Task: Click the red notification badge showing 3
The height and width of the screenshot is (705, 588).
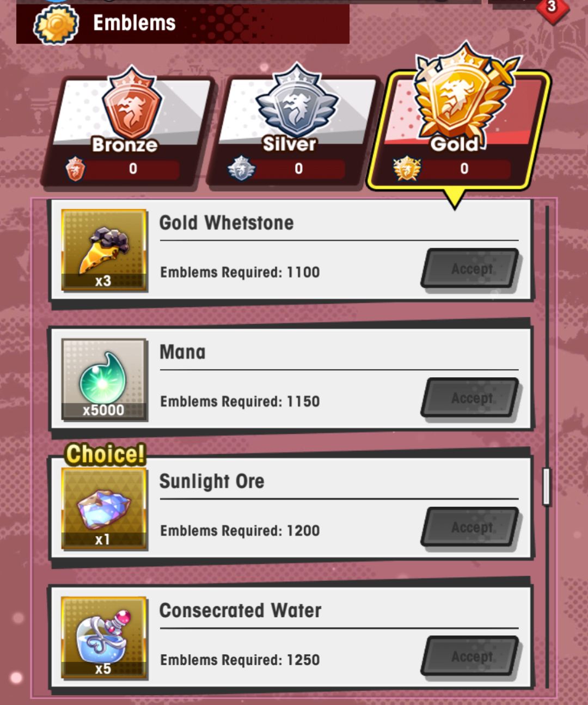Action: click(x=552, y=8)
